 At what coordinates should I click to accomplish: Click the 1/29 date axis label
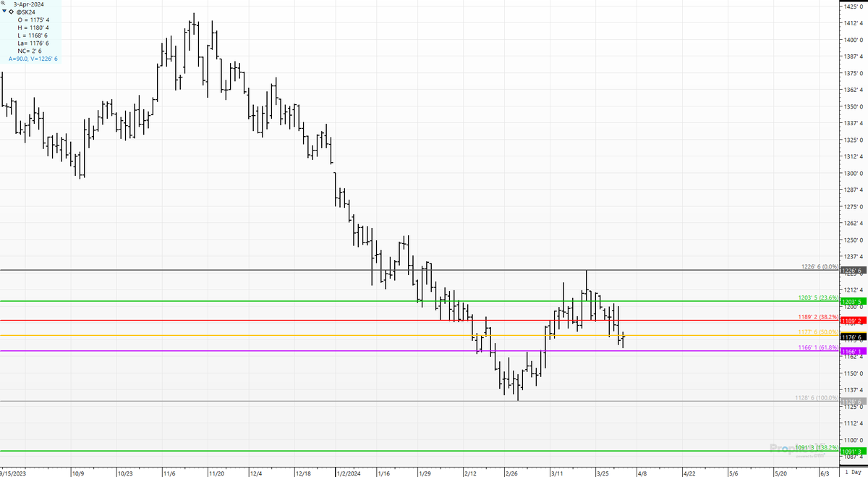pyautogui.click(x=427, y=474)
